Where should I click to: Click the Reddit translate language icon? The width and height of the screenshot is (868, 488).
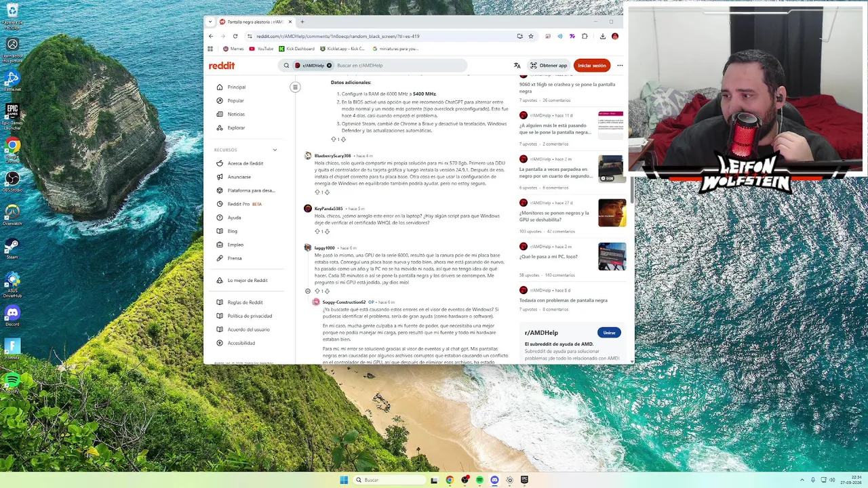(x=517, y=66)
